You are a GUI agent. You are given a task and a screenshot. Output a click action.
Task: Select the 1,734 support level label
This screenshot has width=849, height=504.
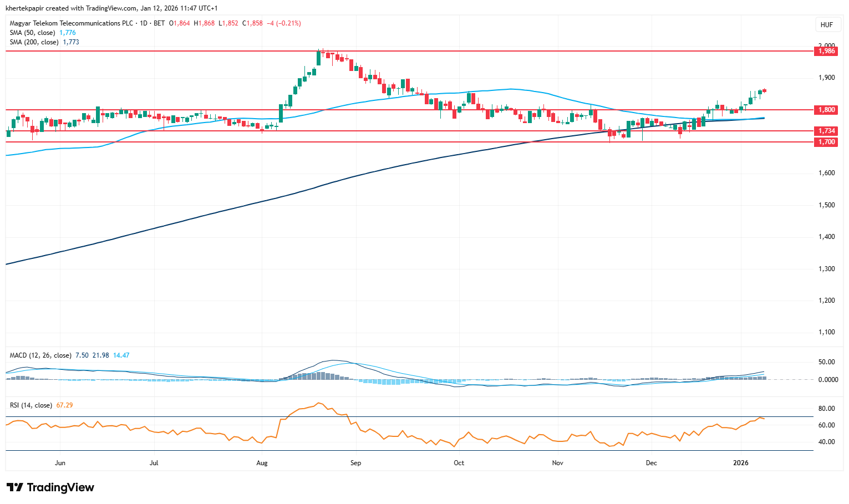pyautogui.click(x=826, y=131)
